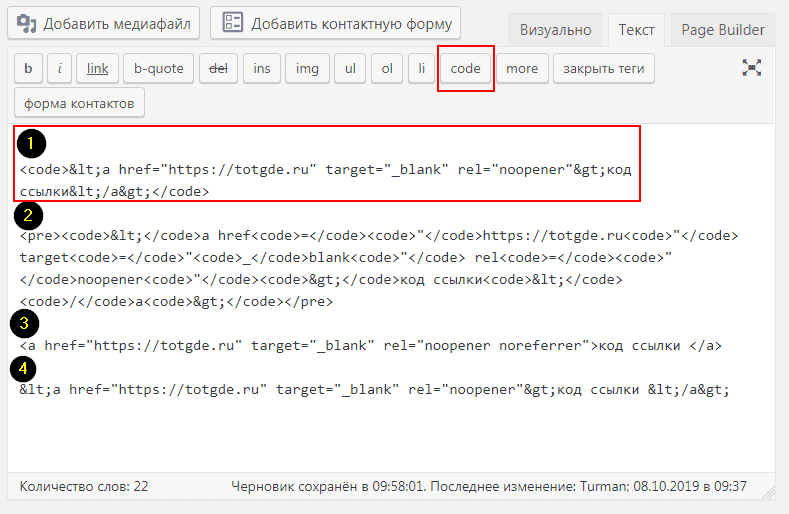Screen dimensions: 789x514
Task: Switch to the 'Текст' editor tab
Action: point(636,30)
